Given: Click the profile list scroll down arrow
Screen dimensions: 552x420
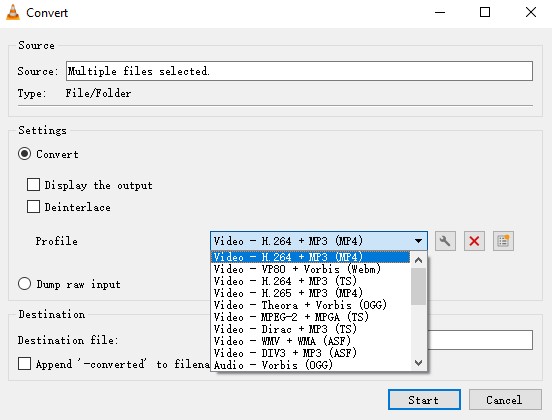Looking at the screenshot, I should point(418,363).
